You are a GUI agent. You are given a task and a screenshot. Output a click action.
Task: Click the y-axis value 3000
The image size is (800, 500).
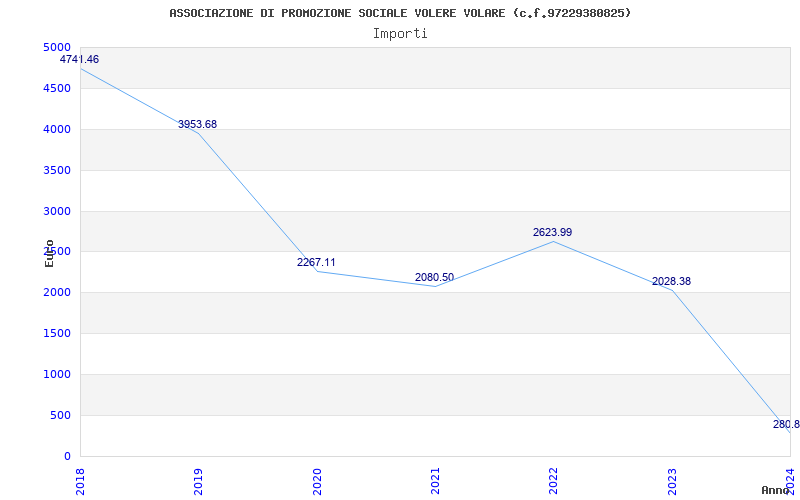[57, 211]
